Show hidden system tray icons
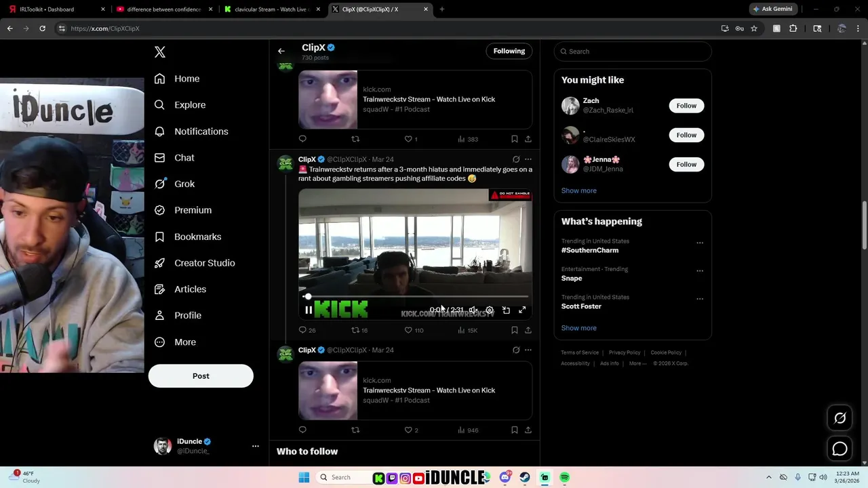The image size is (868, 488). point(768,477)
